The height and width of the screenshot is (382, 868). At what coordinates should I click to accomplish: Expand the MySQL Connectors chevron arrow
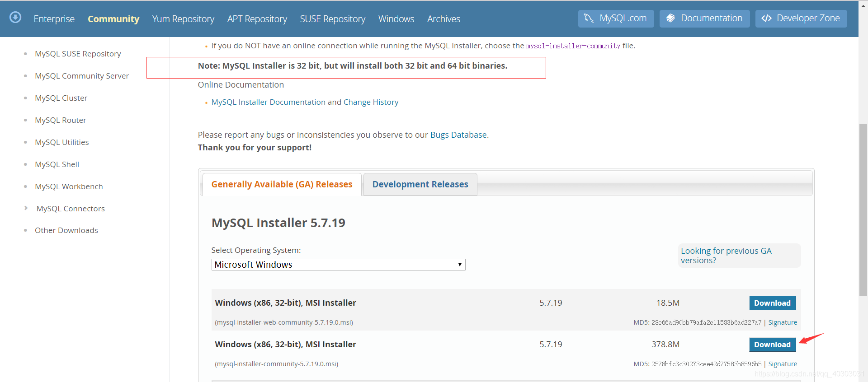26,208
